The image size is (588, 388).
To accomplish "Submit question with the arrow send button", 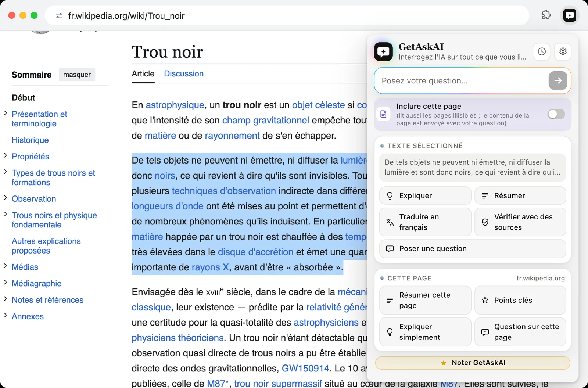I will 558,80.
